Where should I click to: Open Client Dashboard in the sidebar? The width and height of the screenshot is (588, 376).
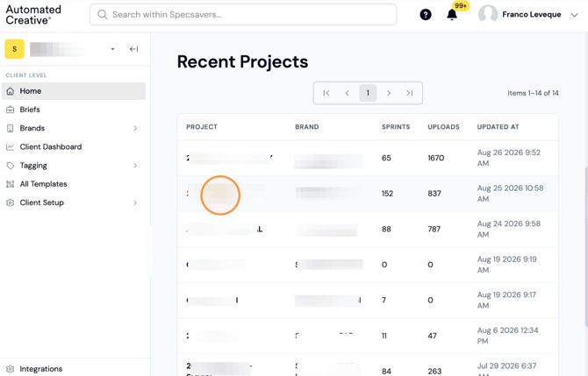74,146
